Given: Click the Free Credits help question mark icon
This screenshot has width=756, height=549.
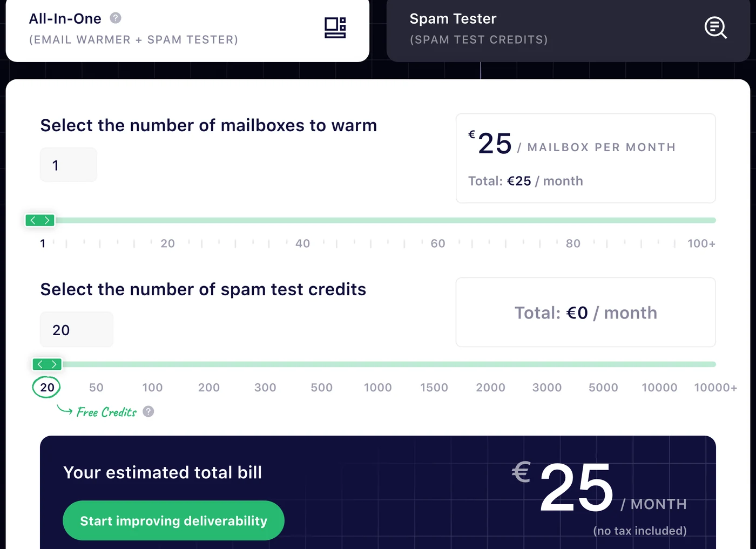Looking at the screenshot, I should (x=148, y=411).
